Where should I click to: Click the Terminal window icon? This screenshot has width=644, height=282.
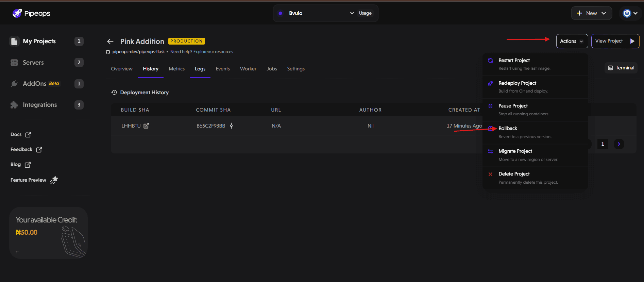611,68
